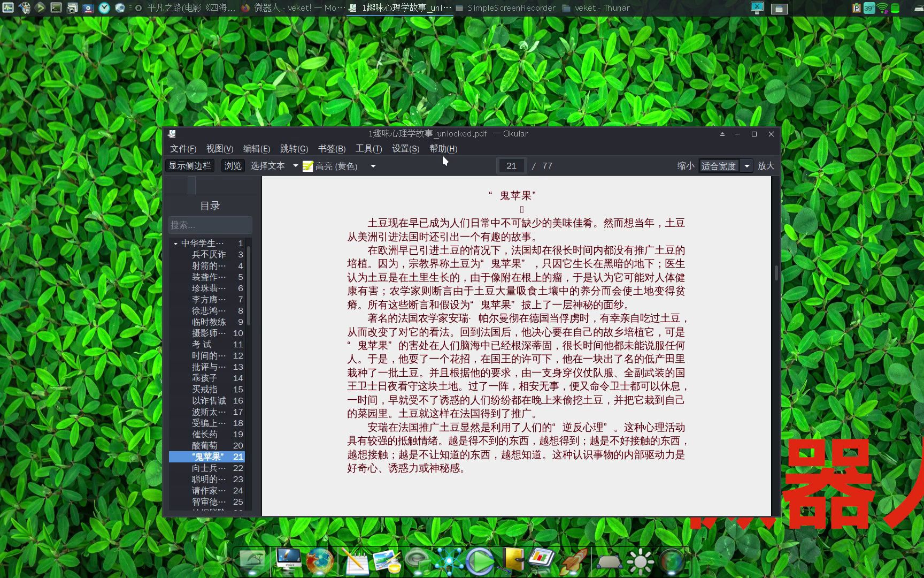
Task: Click the 39° temperature tray indicator
Action: (x=869, y=8)
